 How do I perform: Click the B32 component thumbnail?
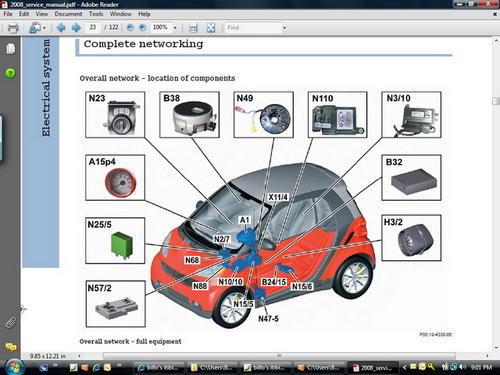coord(412,178)
